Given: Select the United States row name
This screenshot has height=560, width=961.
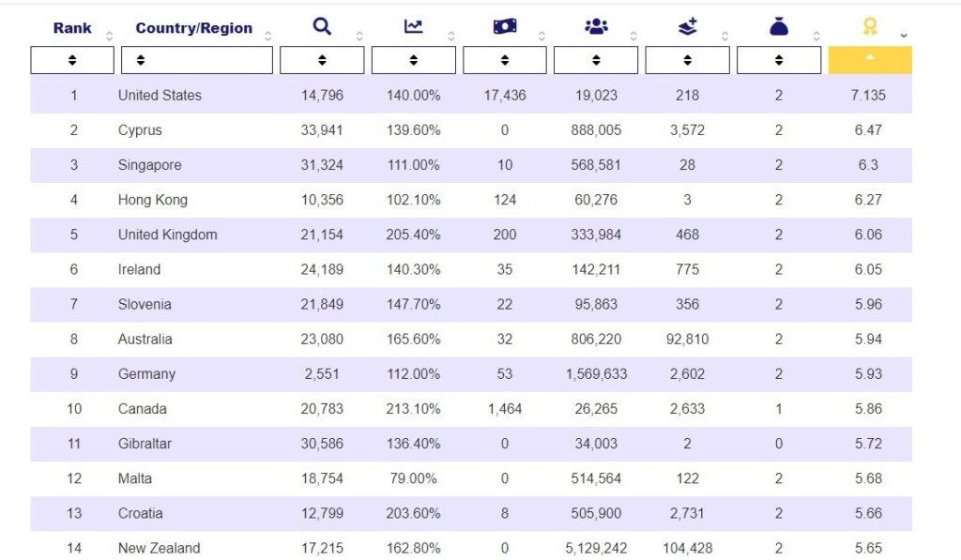Looking at the screenshot, I should tap(160, 95).
